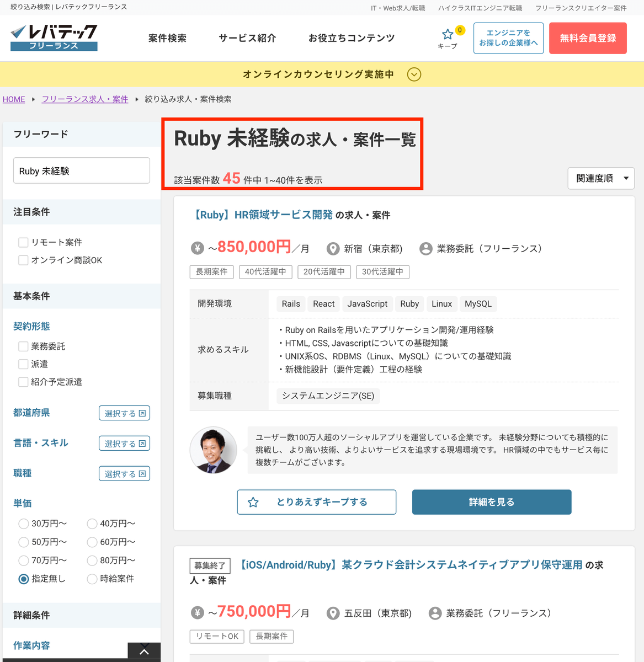644x662 pixels.
Task: Click フリーランス求人・案件 breadcrumb link
Action: coord(85,99)
